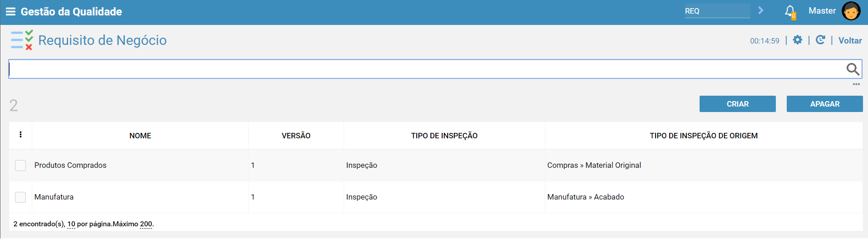Click the Master username label
Viewport: 868px width, 239px height.
tap(822, 11)
